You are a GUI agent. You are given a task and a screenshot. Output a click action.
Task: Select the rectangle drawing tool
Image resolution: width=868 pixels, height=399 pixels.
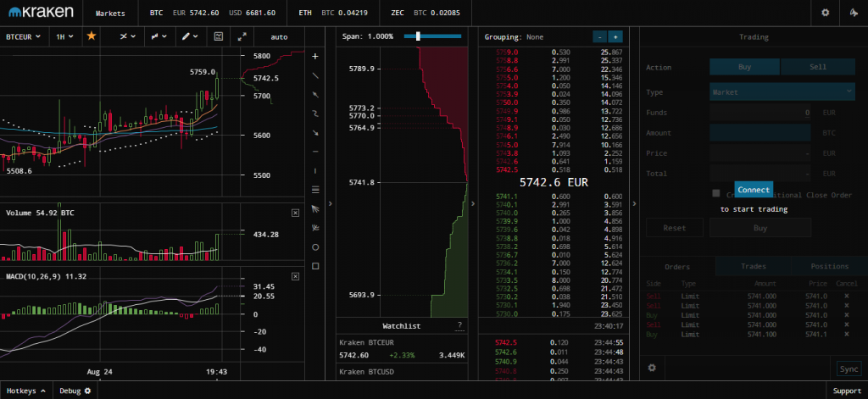click(315, 266)
